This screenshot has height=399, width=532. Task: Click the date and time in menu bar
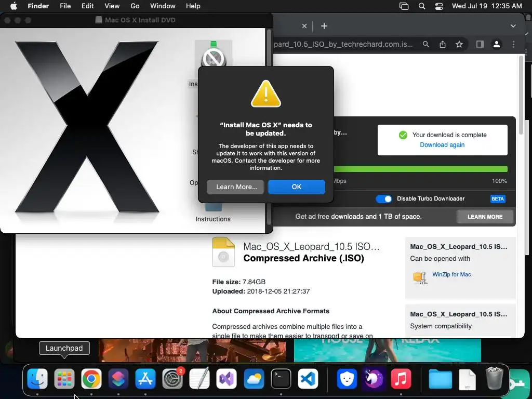click(487, 6)
